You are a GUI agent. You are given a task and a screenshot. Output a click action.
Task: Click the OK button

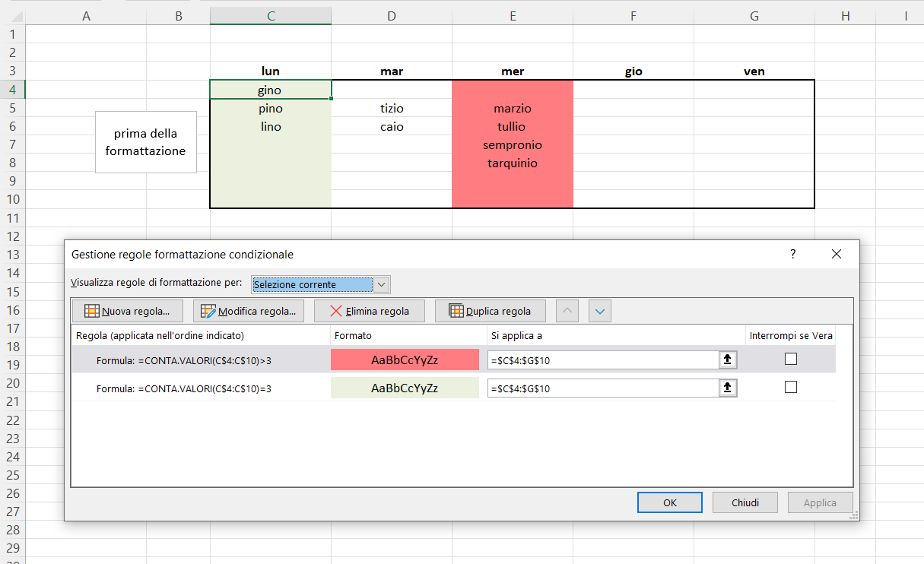[670, 502]
